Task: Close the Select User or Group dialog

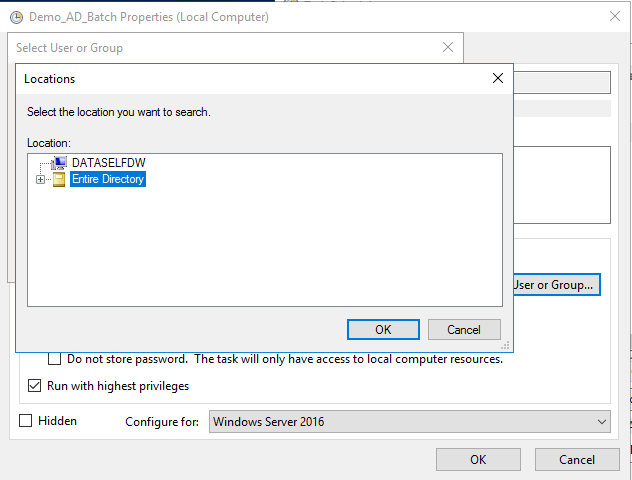Action: tap(448, 47)
